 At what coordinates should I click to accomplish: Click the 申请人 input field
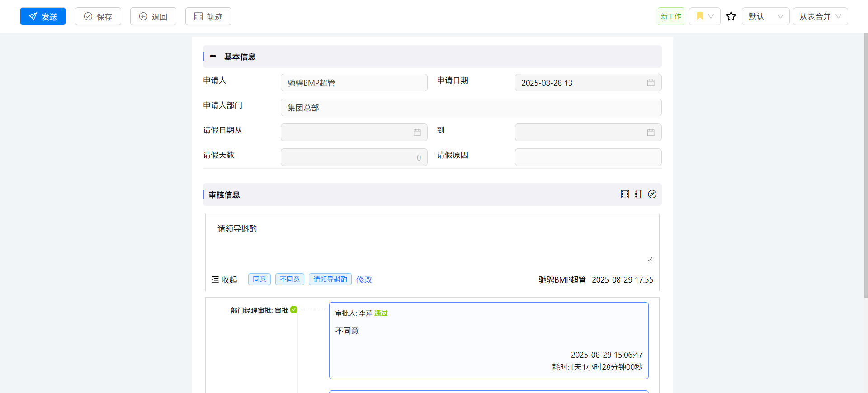click(354, 83)
